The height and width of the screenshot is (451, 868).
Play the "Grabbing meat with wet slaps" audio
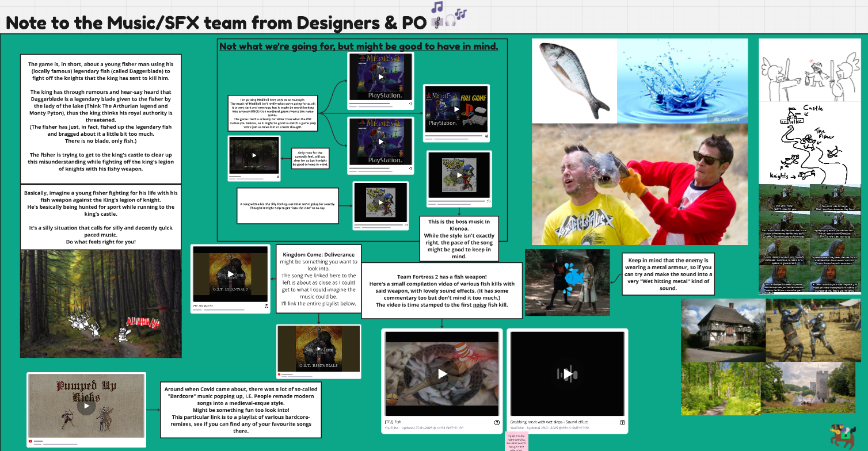coord(568,374)
